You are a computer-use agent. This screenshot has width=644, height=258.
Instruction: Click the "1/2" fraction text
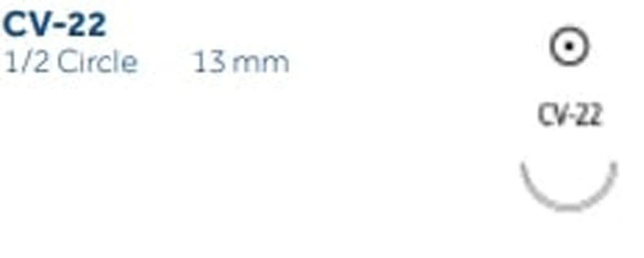pyautogui.click(x=26, y=63)
